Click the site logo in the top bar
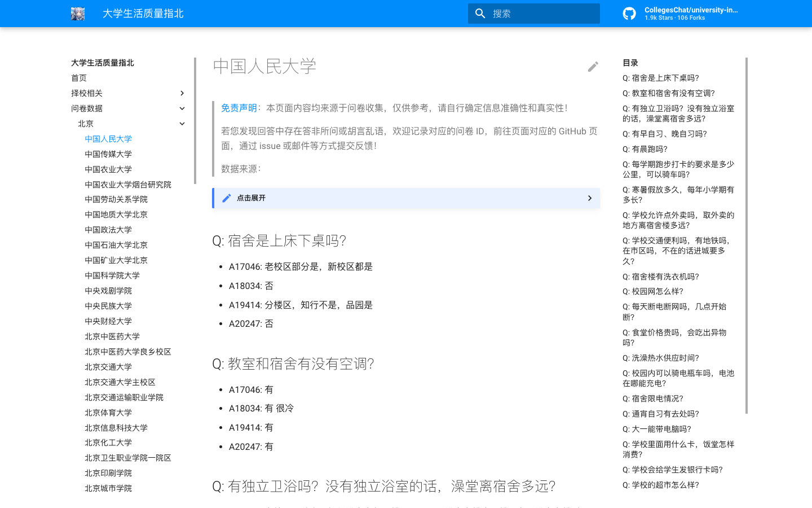This screenshot has height=508, width=812. point(78,13)
